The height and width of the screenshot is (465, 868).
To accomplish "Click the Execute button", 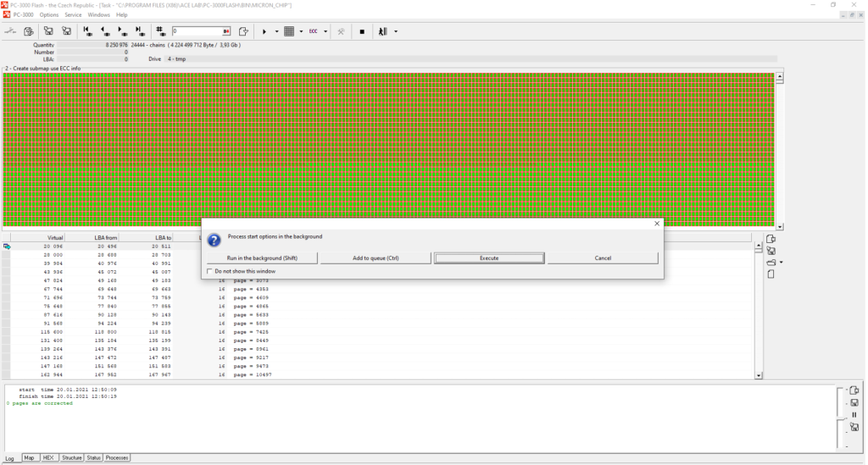I will click(x=489, y=257).
